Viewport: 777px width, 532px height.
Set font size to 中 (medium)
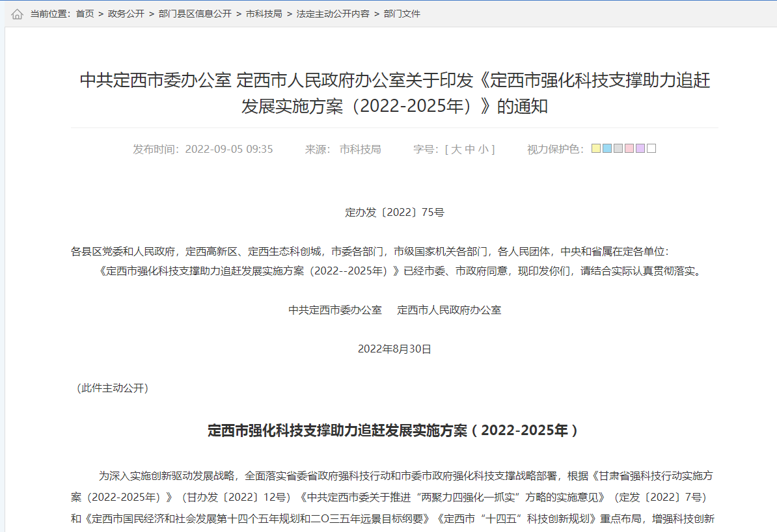(x=469, y=149)
